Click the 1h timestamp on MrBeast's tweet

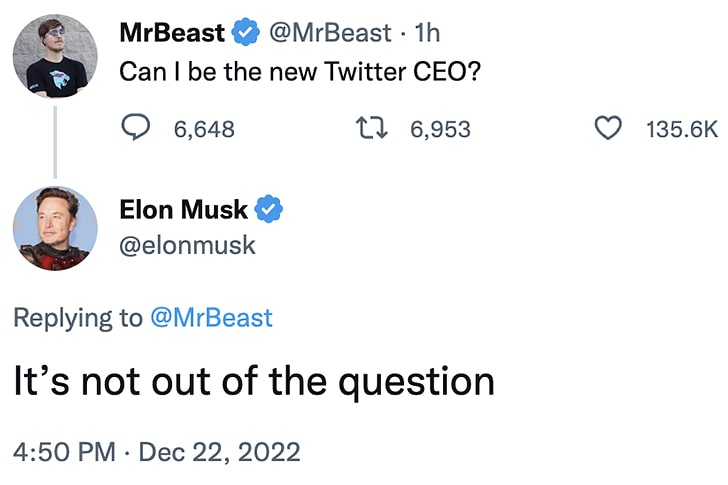(426, 33)
